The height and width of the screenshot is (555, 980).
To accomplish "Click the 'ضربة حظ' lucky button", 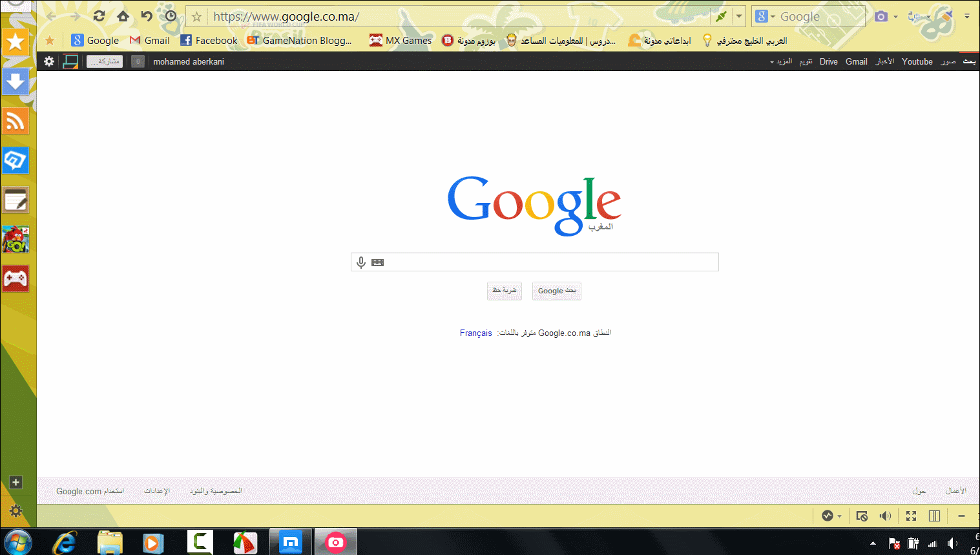I will (x=505, y=291).
